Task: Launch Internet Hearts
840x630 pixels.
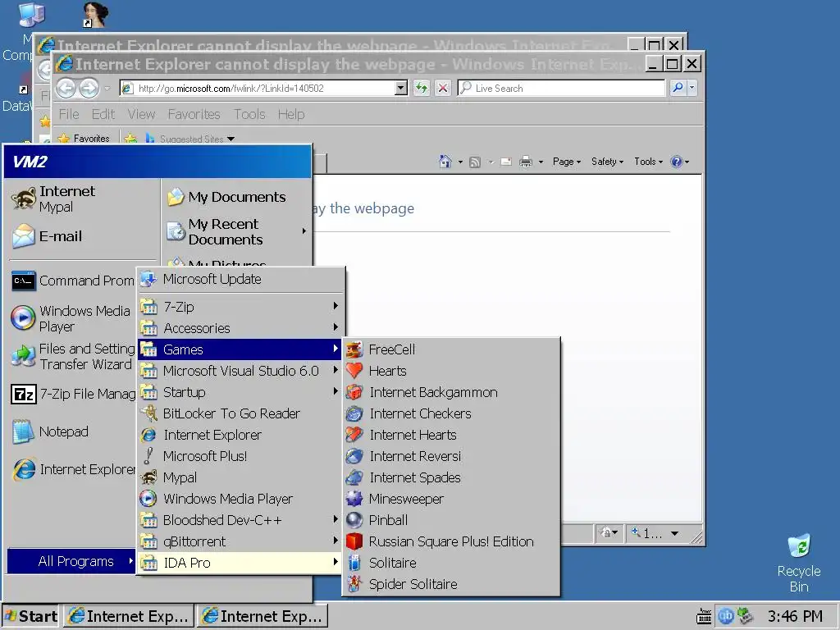Action: pyautogui.click(x=451, y=435)
